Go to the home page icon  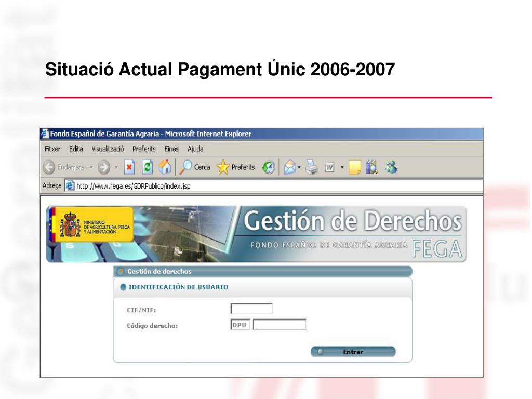(165, 167)
